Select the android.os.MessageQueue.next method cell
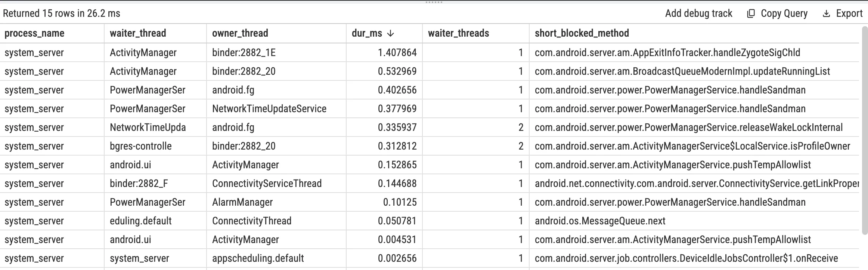 coord(600,221)
